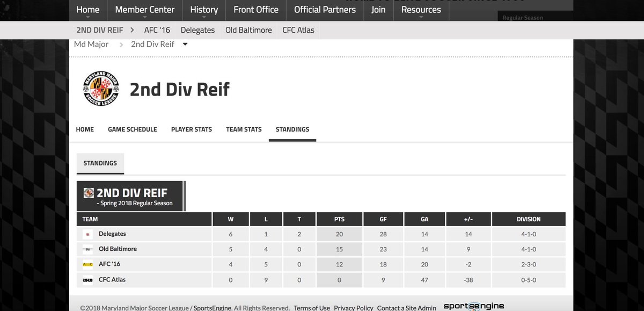Click AFC '16 division record 2-3-0
The image size is (644, 311).
coord(529,265)
